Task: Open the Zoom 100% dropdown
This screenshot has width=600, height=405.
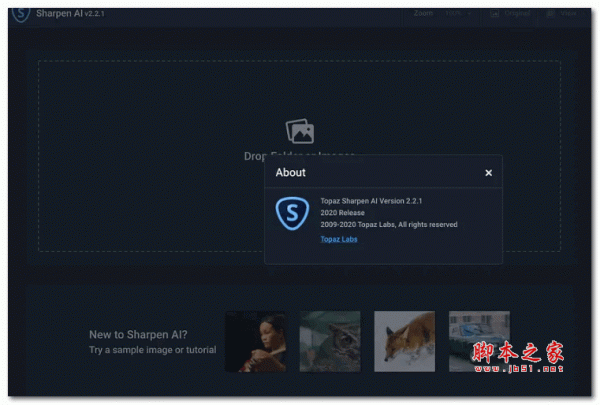Action: (458, 13)
